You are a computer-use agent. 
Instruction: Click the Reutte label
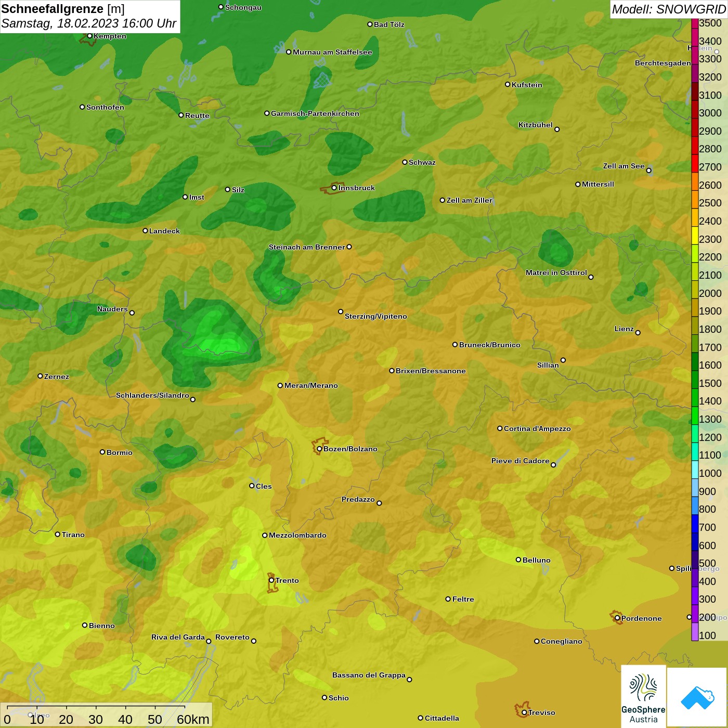pos(198,115)
